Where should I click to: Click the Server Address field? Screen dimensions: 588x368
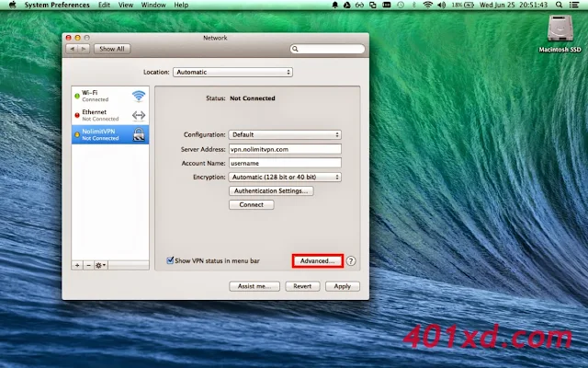tap(285, 149)
